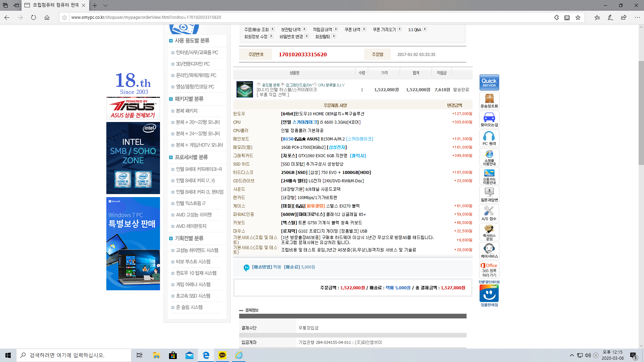
Task: Refresh the page in browser
Action: [x=34, y=17]
